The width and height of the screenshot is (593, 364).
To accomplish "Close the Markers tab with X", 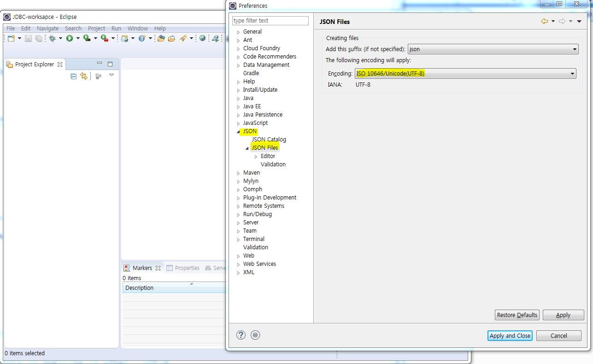I will 158,268.
